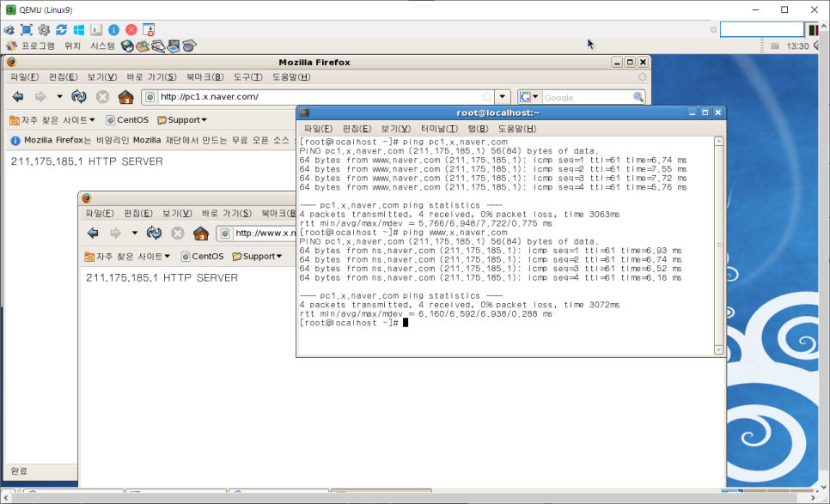Click the panel tray icon beside the clock
The height and width of the screenshot is (504, 830).
click(775, 46)
